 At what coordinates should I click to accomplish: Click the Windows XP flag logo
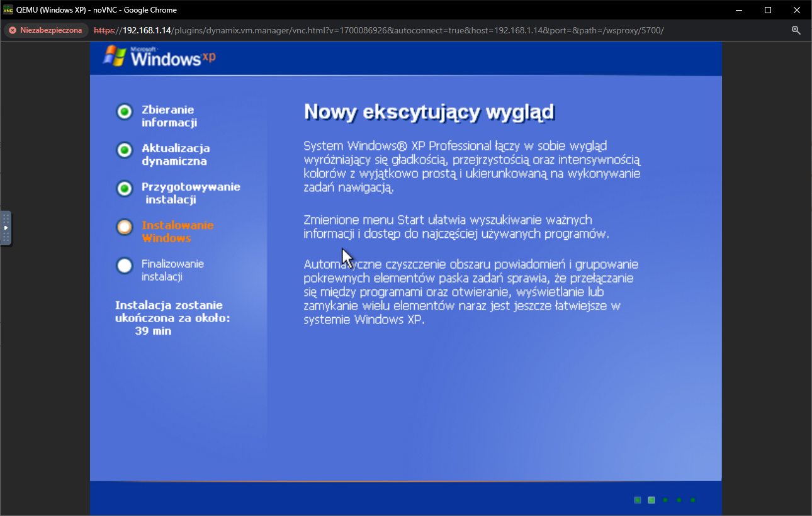[115, 57]
